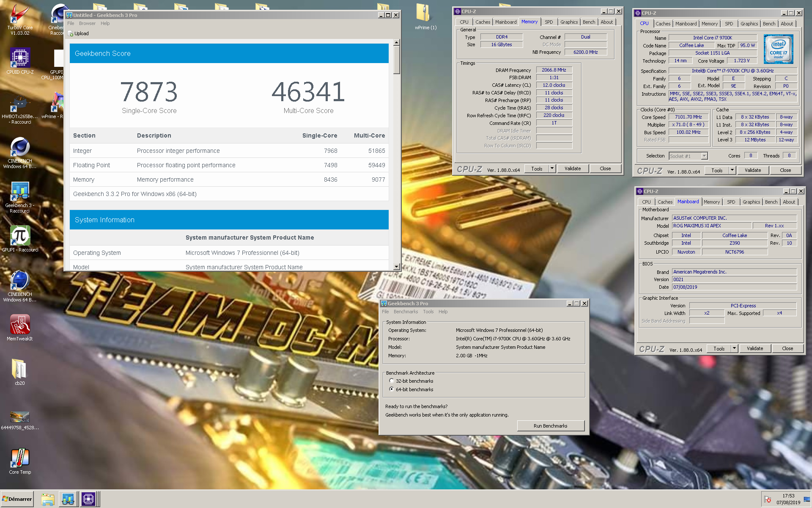Screen dimensions: 812x508
Task: Switch to CPU tab in Mainboard CPU-Z window
Action: (x=646, y=202)
